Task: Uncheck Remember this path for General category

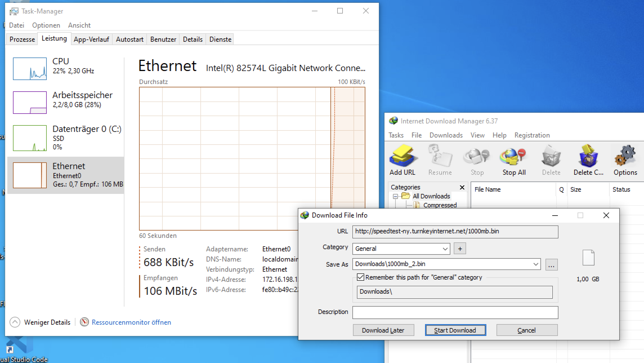Action: point(360,277)
